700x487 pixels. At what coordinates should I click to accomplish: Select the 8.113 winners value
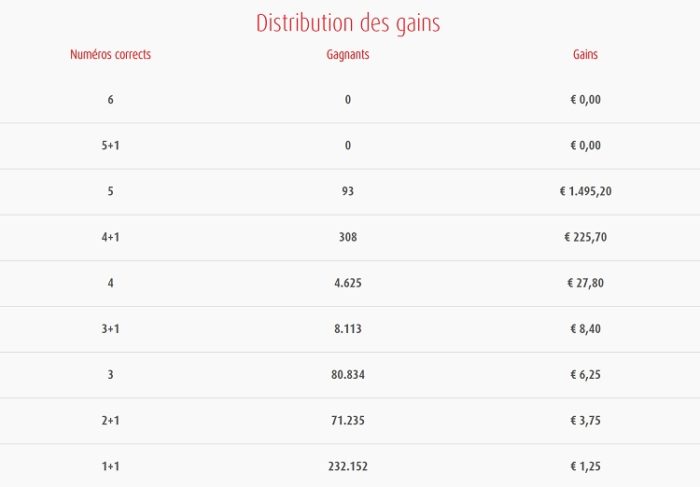coord(348,329)
